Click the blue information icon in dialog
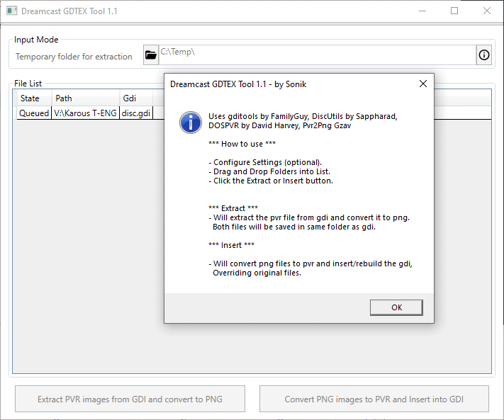 [x=191, y=123]
